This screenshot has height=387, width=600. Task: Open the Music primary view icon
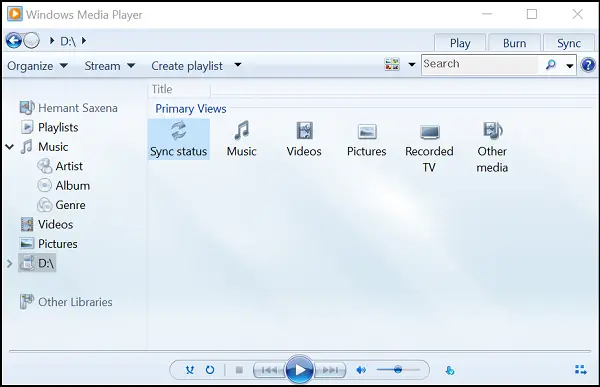(x=241, y=139)
